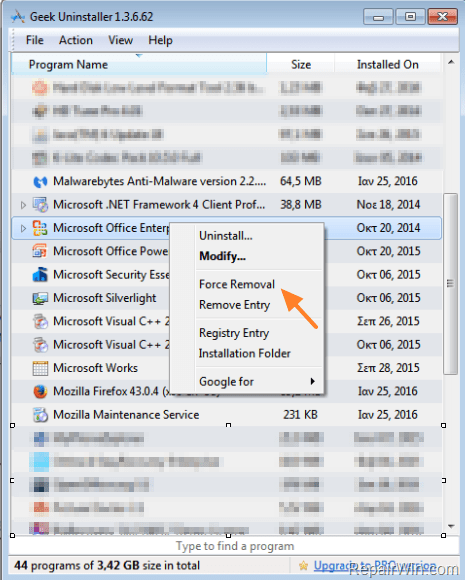
Task: Click the Mozilla Maintenance Service icon
Action: click(40, 415)
